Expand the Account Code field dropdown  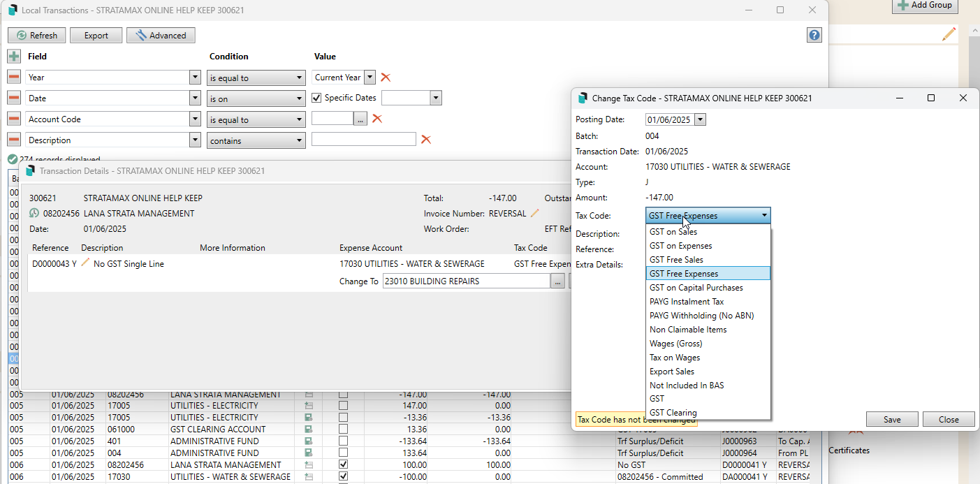pos(195,119)
